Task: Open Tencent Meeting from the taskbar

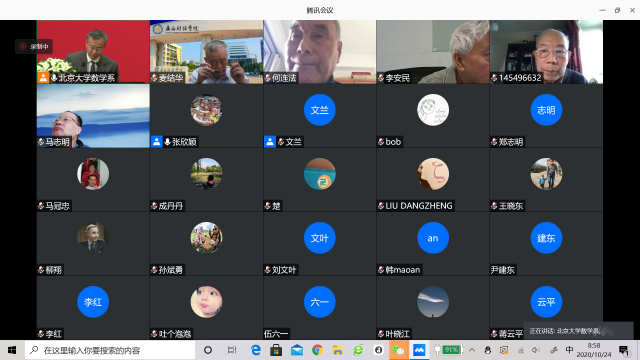Action: [419, 350]
